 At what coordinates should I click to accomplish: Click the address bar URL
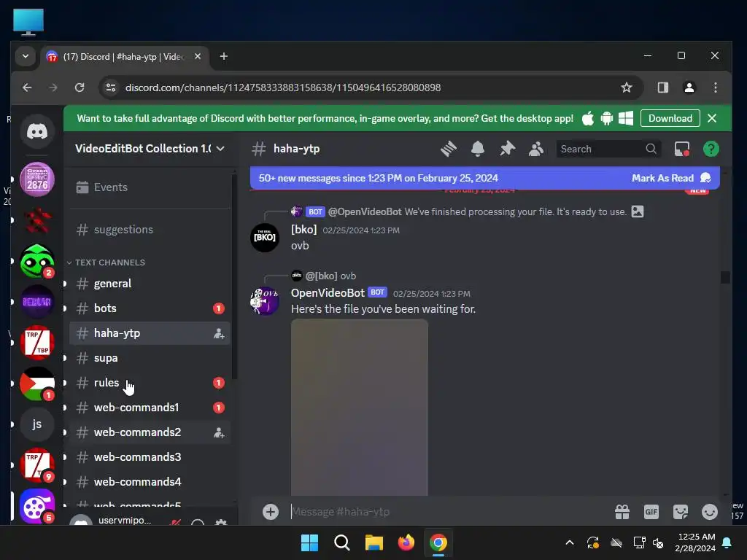[x=282, y=87]
